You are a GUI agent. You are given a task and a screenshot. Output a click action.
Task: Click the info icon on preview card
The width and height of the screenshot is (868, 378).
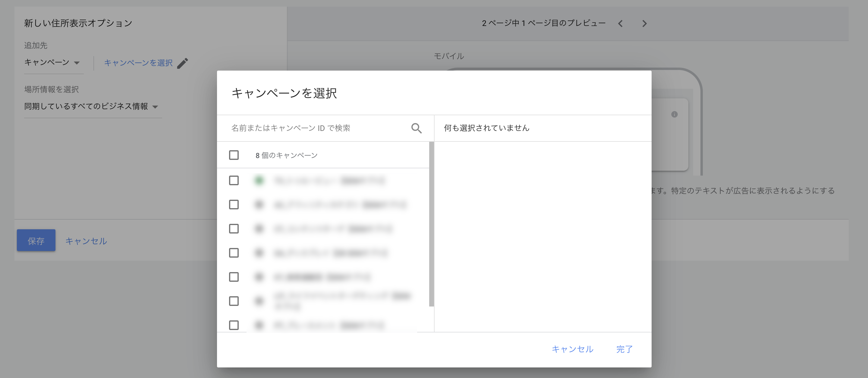click(x=674, y=114)
